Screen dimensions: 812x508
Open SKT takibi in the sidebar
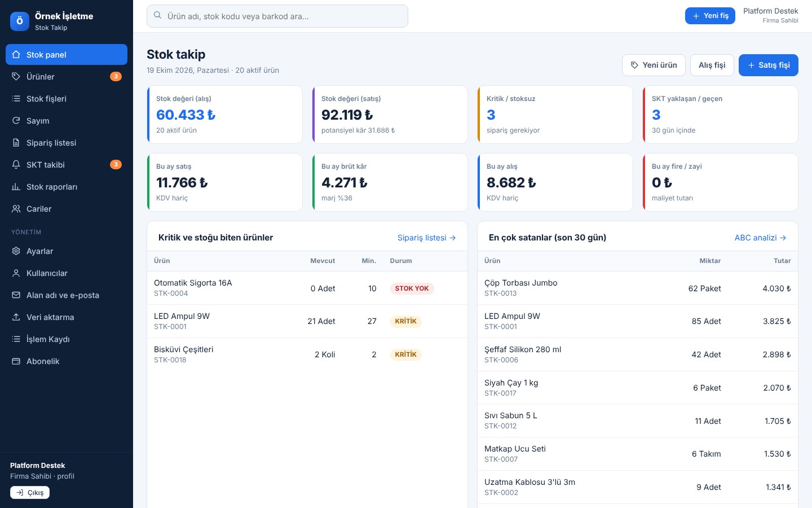click(67, 165)
